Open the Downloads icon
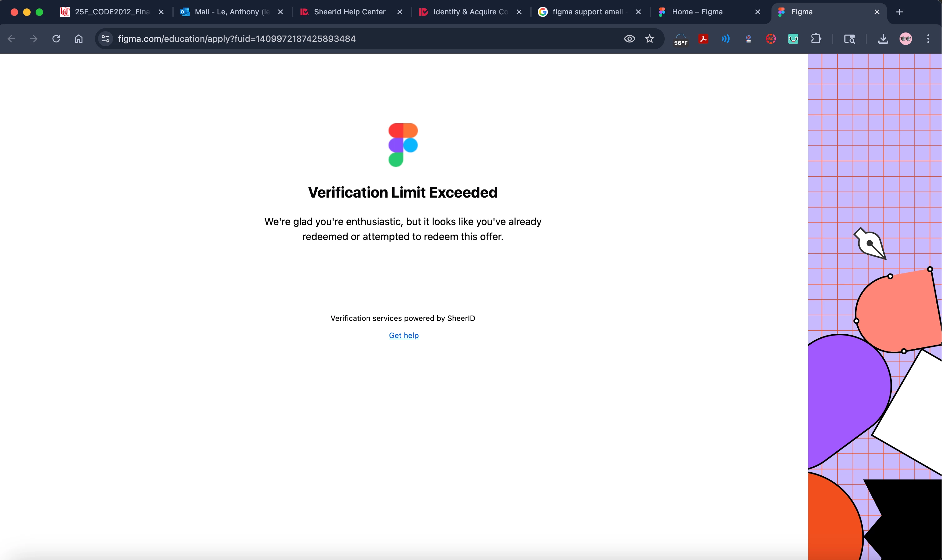Image resolution: width=942 pixels, height=560 pixels. 883,38
